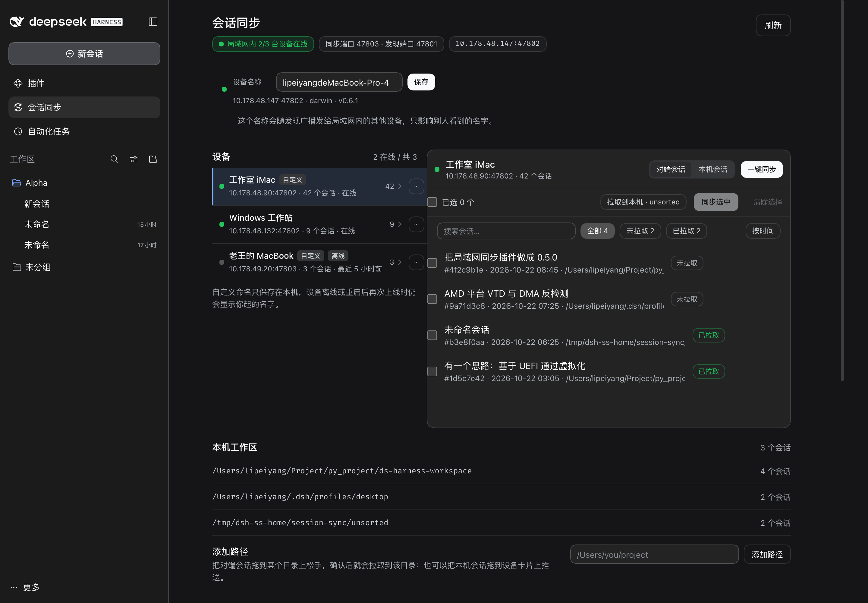This screenshot has width=868, height=603.
Task: Open Plugins (插件) from the sidebar
Action: [84, 83]
